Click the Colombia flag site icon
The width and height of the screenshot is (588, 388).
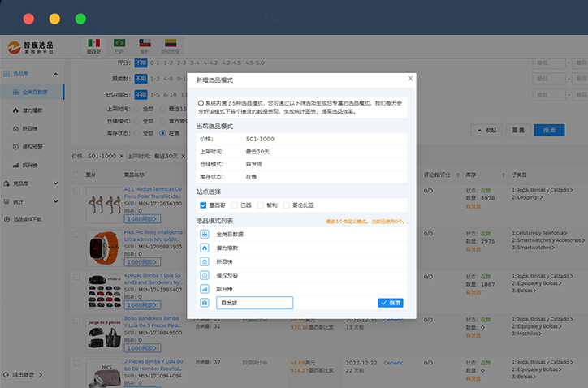point(171,43)
